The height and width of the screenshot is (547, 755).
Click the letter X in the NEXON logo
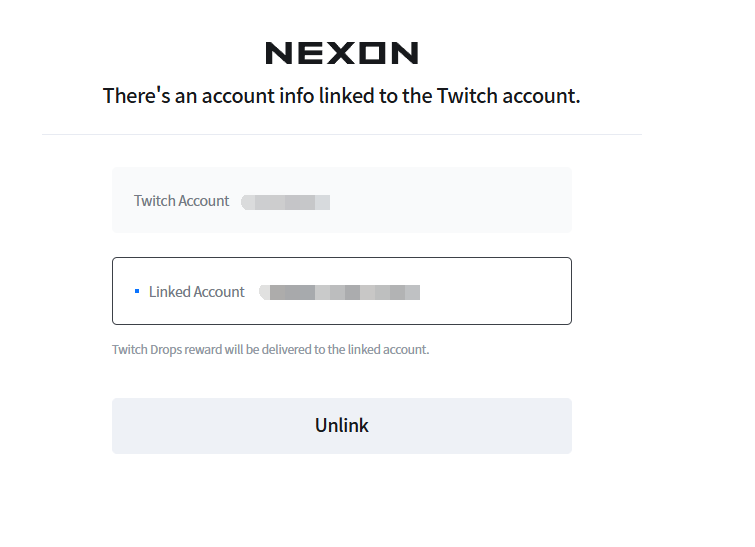342,53
